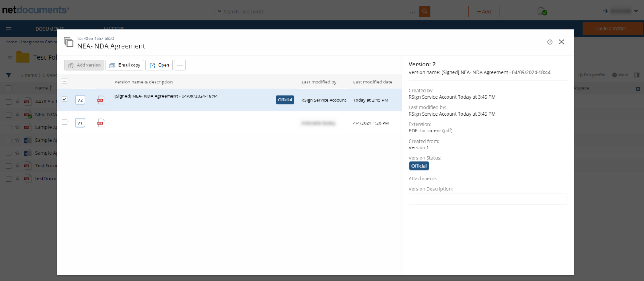The width and height of the screenshot is (644, 281).
Task: Check the A4 (8.3 x document row checkbox
Action: (x=8, y=102)
